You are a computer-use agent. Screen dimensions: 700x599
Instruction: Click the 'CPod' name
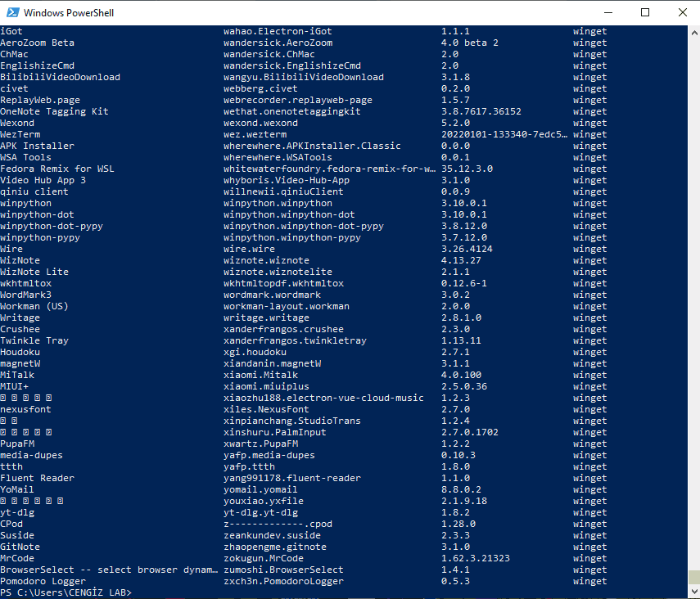point(11,524)
